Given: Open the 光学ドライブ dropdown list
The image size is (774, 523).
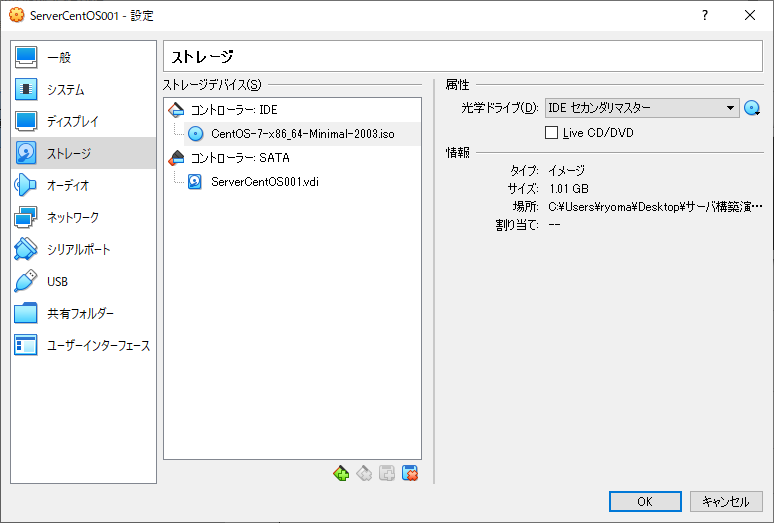Looking at the screenshot, I should tap(642, 108).
